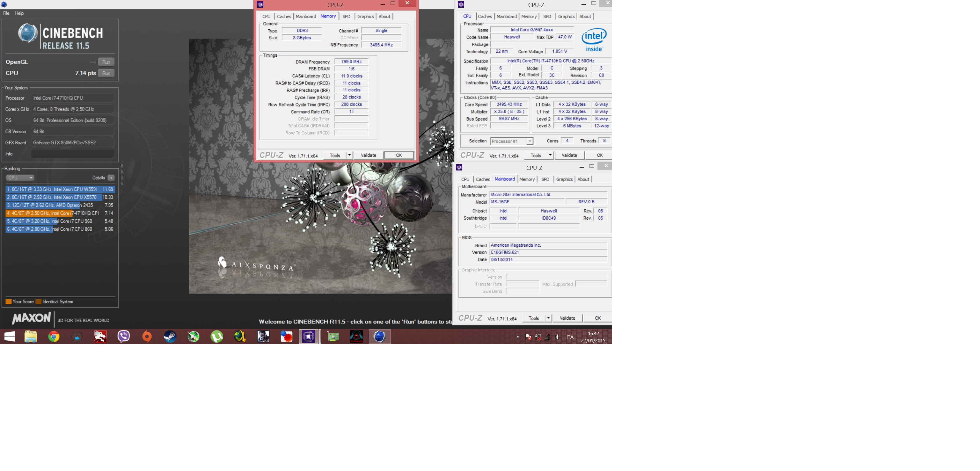This screenshot has height=471, width=980.
Task: Select ranking row Core i7 CPU 960
Action: pyautogui.click(x=60, y=221)
